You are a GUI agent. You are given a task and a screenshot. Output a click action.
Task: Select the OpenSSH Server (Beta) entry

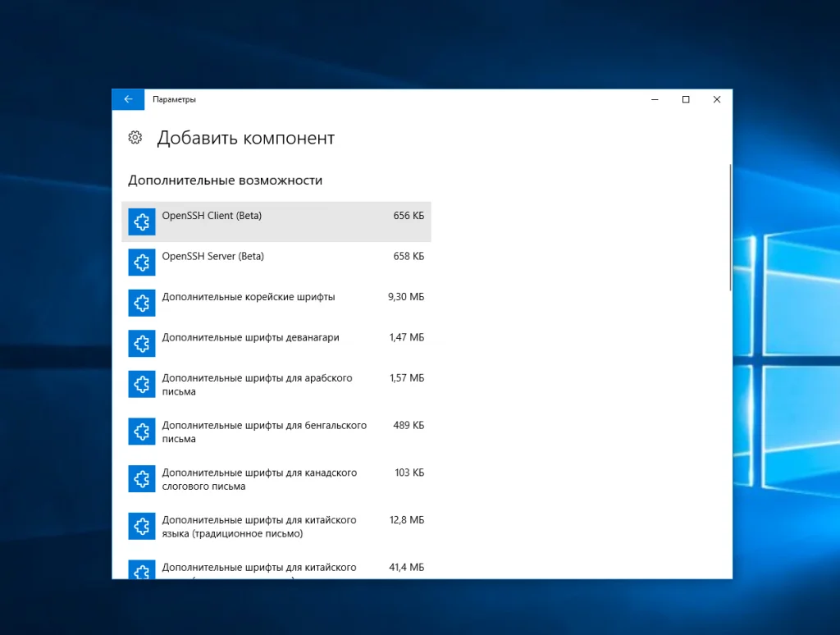coord(276,263)
